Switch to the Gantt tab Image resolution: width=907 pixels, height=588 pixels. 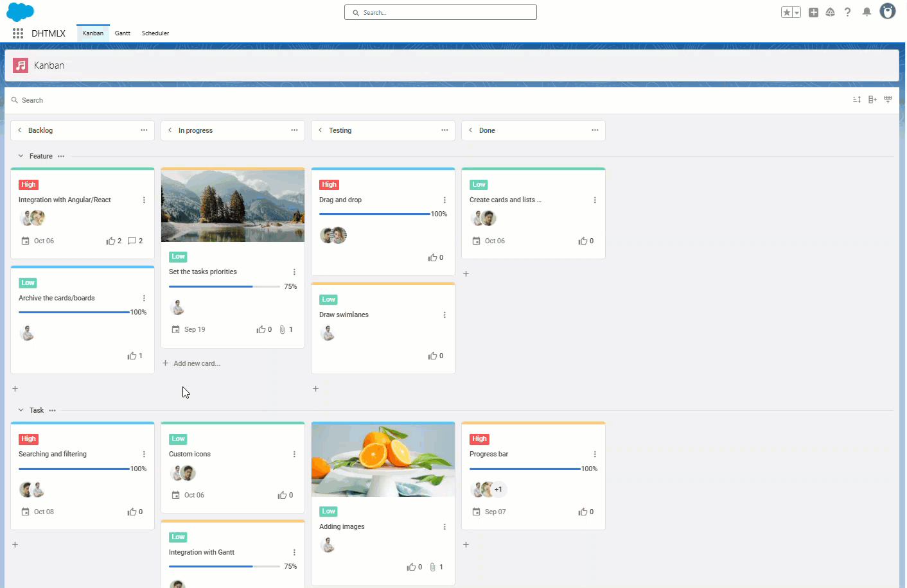pos(122,33)
